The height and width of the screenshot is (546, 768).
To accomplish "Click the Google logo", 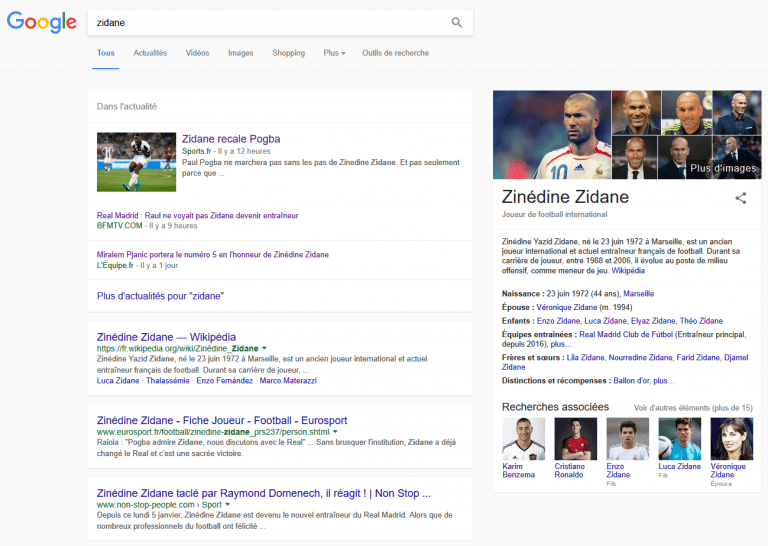I will point(42,22).
